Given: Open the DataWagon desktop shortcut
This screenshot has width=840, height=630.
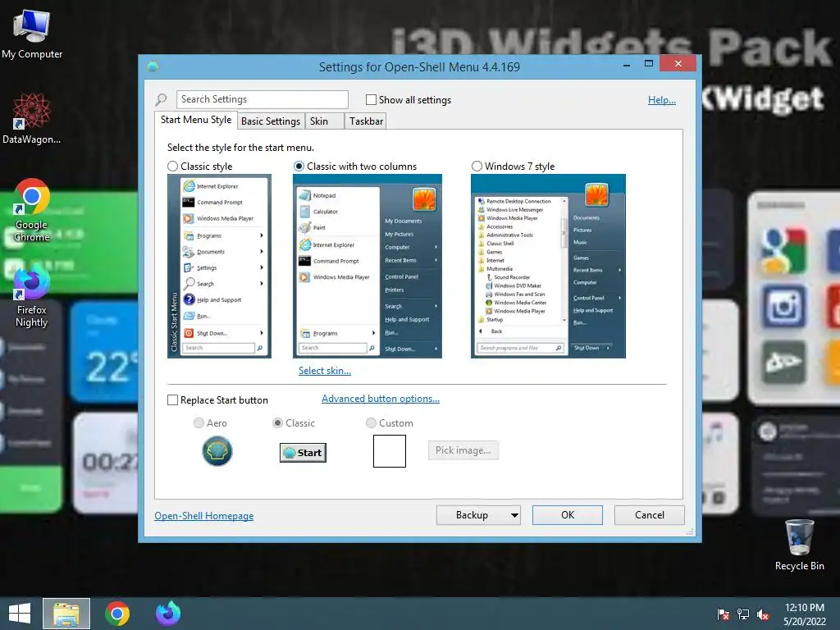Looking at the screenshot, I should [32, 119].
